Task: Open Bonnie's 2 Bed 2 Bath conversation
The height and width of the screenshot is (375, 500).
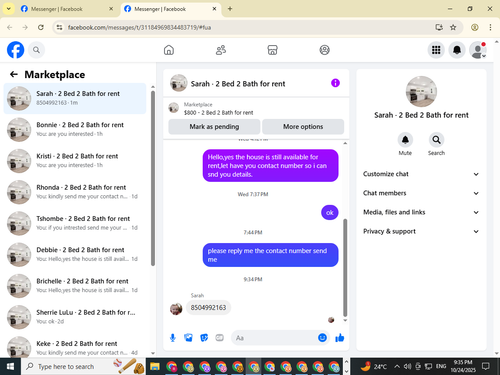Action: (75, 130)
